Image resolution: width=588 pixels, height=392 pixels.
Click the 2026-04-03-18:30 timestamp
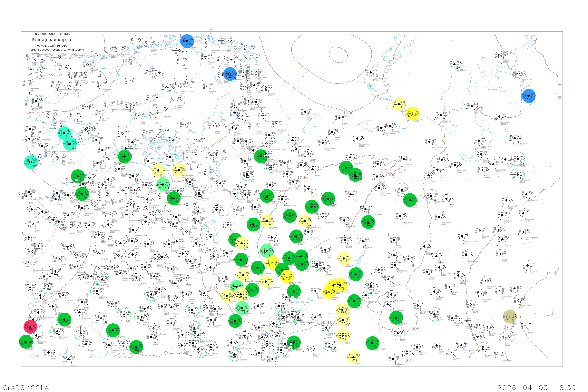point(536,387)
